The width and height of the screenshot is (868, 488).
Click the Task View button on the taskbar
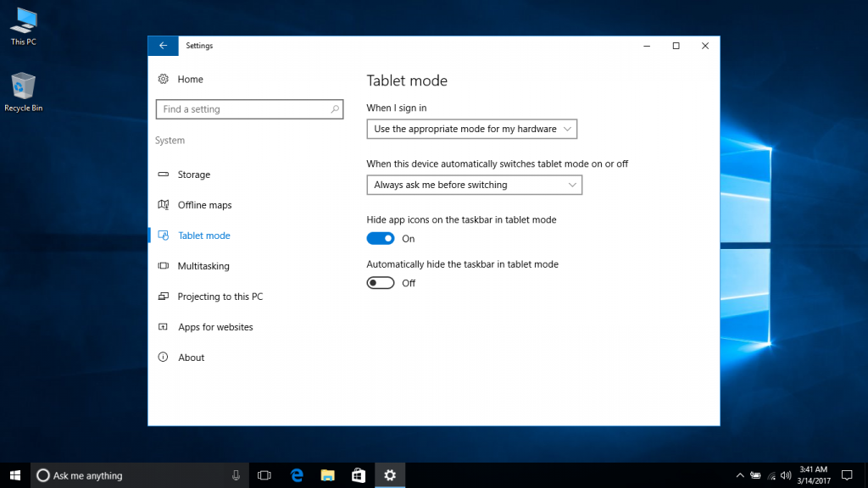click(x=264, y=475)
